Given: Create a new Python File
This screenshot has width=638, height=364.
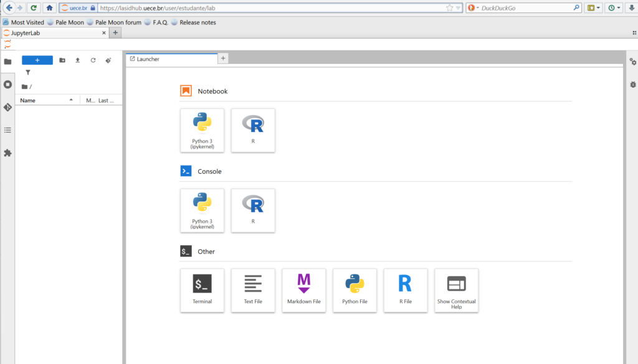Looking at the screenshot, I should [x=355, y=291].
